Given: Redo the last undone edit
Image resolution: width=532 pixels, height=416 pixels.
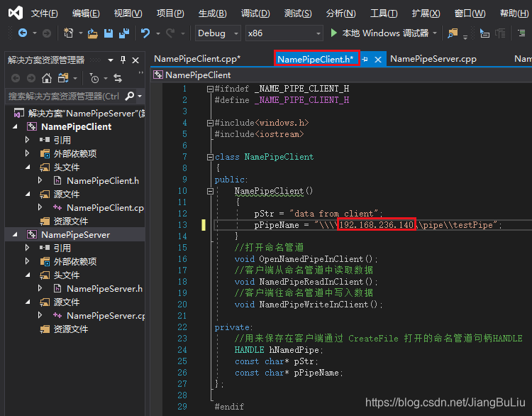Looking at the screenshot, I should pos(170,33).
